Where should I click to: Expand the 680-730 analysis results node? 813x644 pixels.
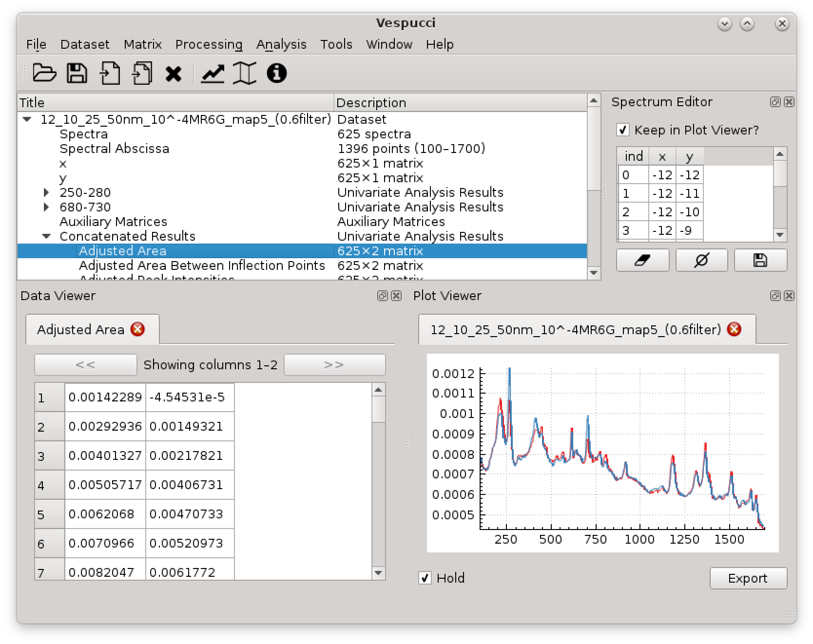[x=46, y=207]
